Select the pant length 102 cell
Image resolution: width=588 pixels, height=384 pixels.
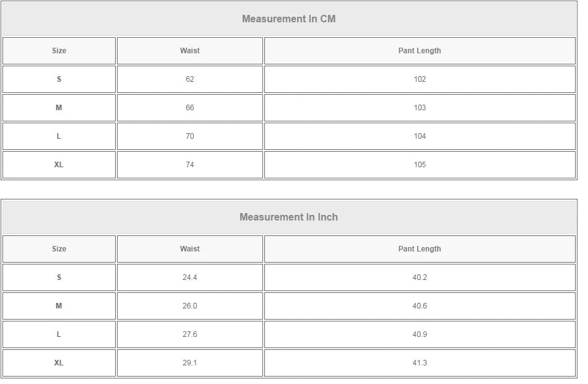click(x=420, y=79)
